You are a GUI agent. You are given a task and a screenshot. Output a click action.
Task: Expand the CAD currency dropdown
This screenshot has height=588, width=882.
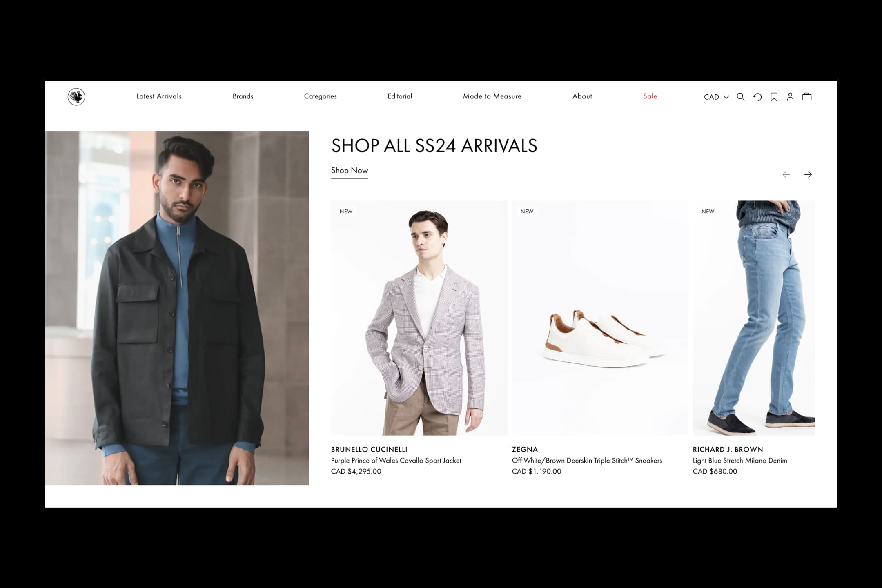coord(716,97)
